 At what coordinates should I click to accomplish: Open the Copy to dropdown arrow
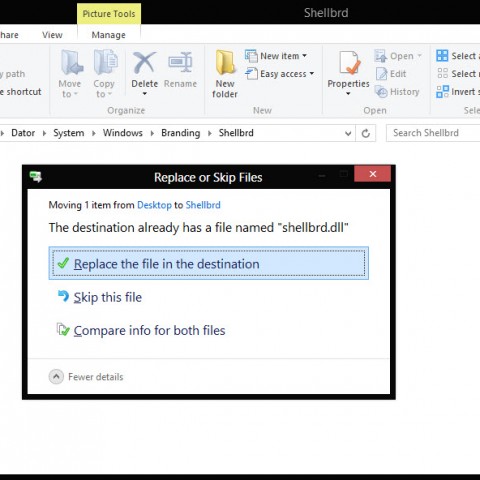[109, 94]
